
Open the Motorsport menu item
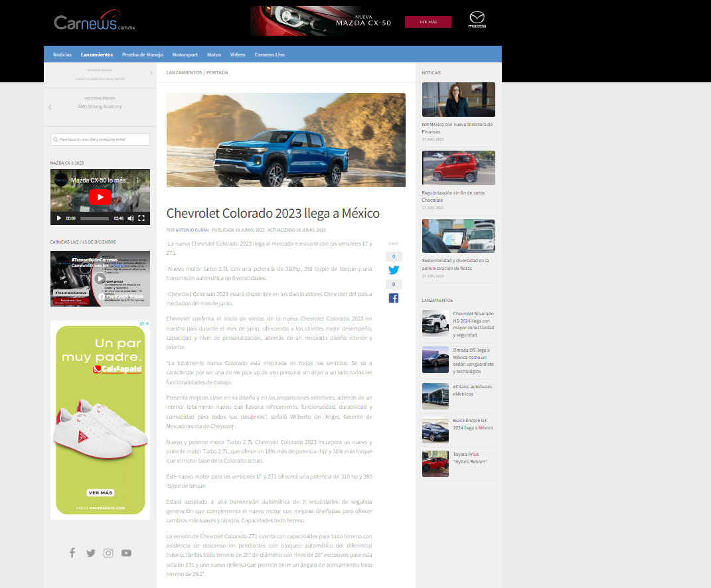185,54
